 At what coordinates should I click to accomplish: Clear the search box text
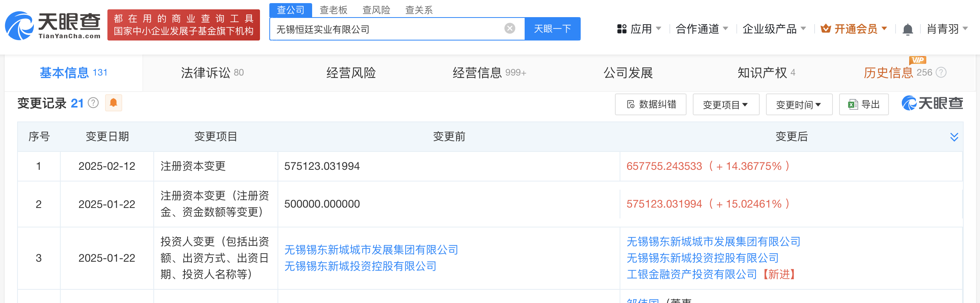coord(510,28)
